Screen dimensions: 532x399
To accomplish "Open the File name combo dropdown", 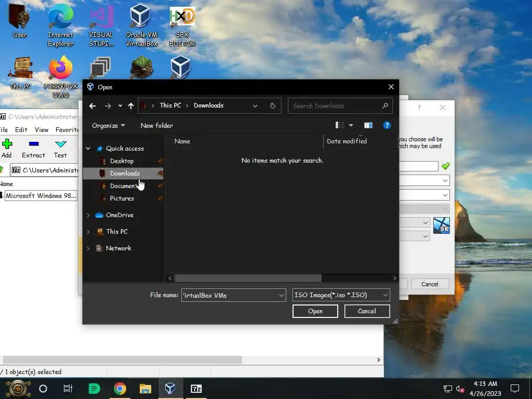I will (281, 295).
